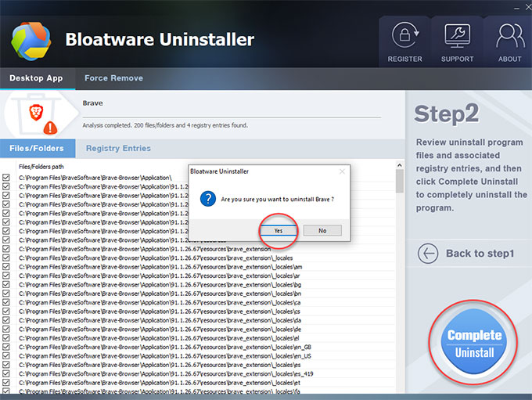Screen dimensions: 532x400
Task: Click the file list scrollbar up arrow
Action: point(400,165)
